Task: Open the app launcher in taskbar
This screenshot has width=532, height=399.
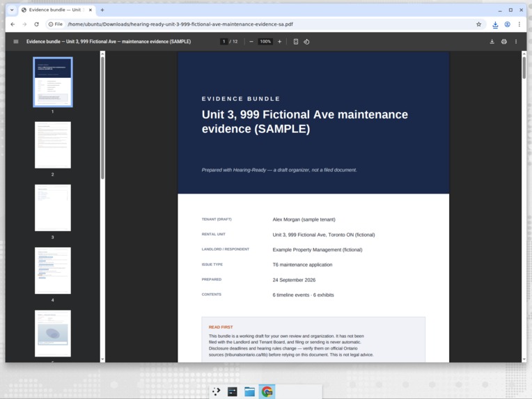Action: 216,391
